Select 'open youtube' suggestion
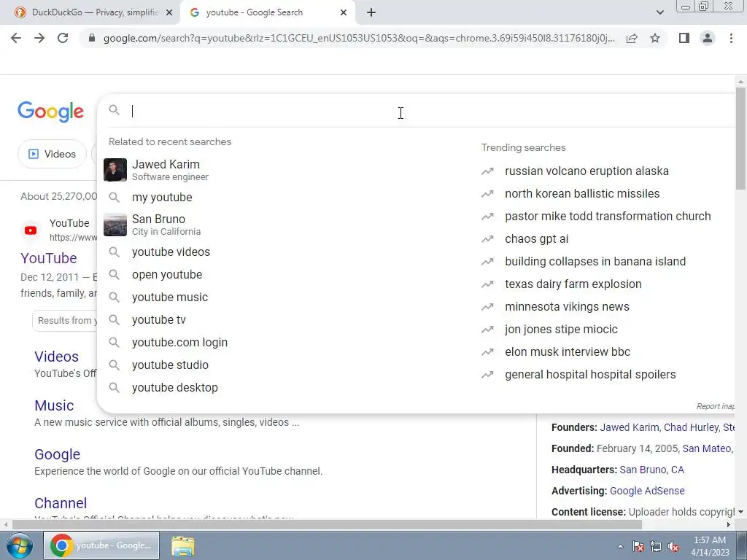 (286, 275)
